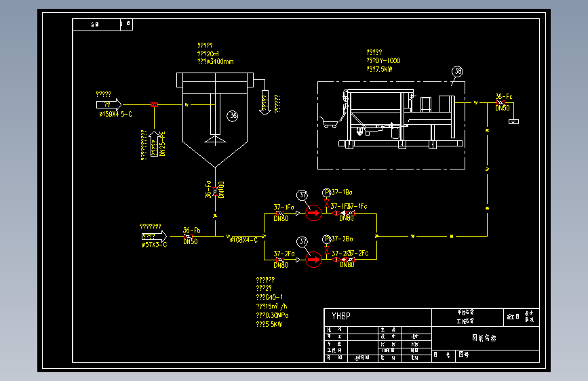Click the PI gauge symbol beside 37-2Ba
The image size is (588, 381).
327,239
